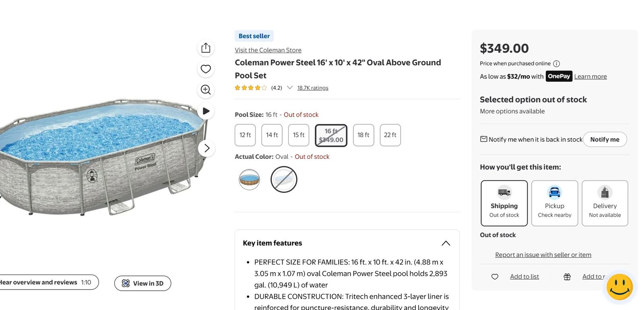Screen dimensions: 644x310
Task: Open View in 3D mode
Action: click(142, 283)
